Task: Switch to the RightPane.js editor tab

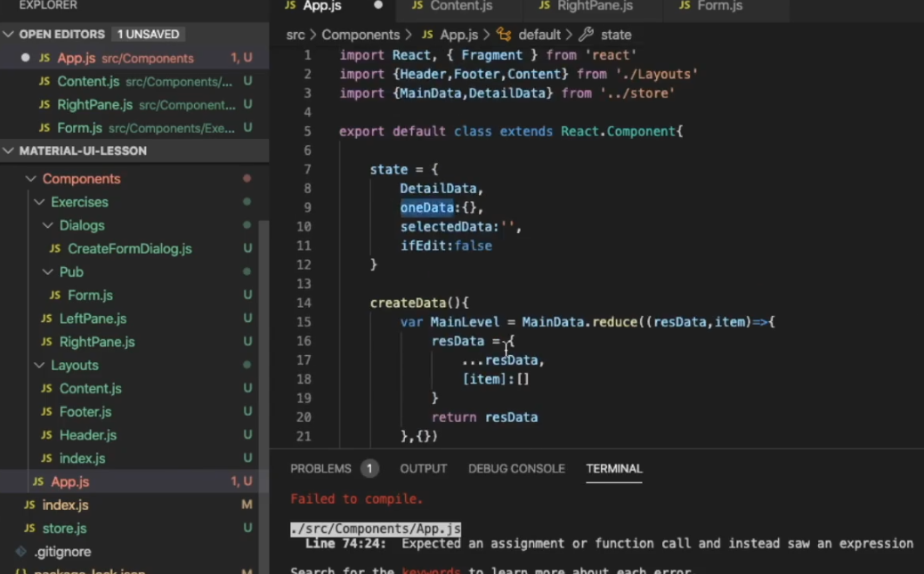Action: 592,6
